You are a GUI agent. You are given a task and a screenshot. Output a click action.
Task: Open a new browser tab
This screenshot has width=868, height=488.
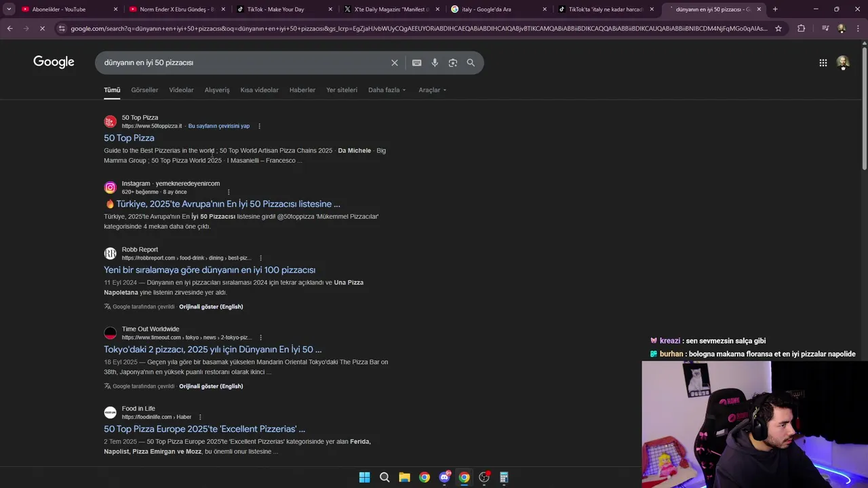pos(775,9)
